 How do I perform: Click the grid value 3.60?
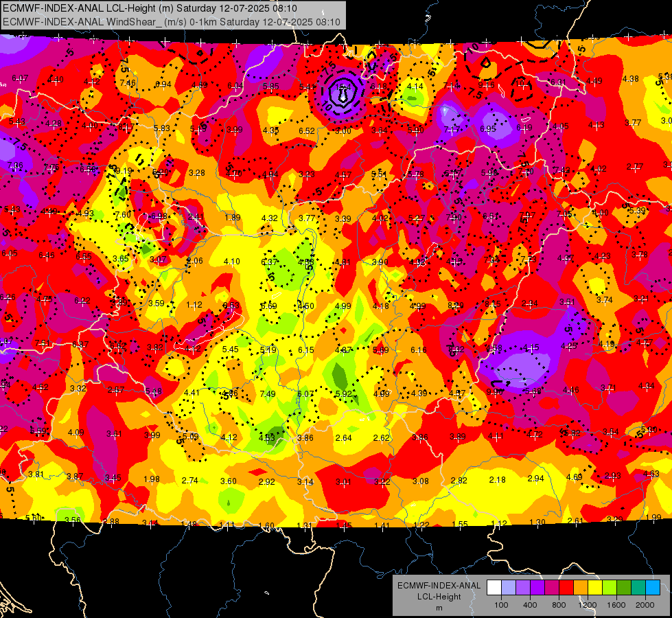tap(229, 481)
